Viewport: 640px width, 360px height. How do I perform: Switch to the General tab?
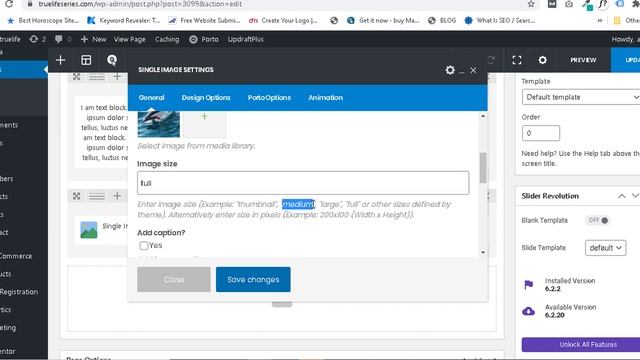[151, 98]
